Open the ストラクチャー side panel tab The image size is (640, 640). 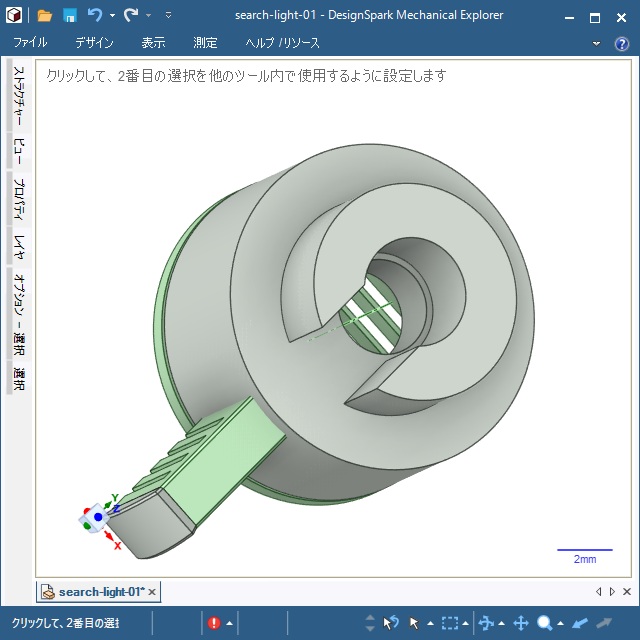pyautogui.click(x=18, y=97)
